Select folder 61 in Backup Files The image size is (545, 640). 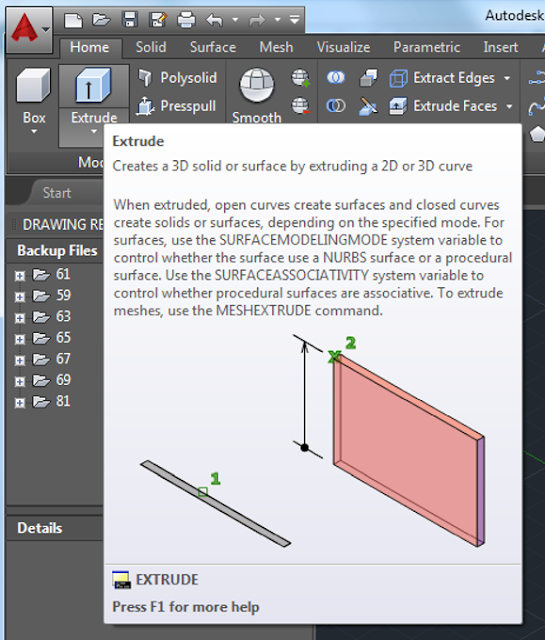pyautogui.click(x=52, y=274)
